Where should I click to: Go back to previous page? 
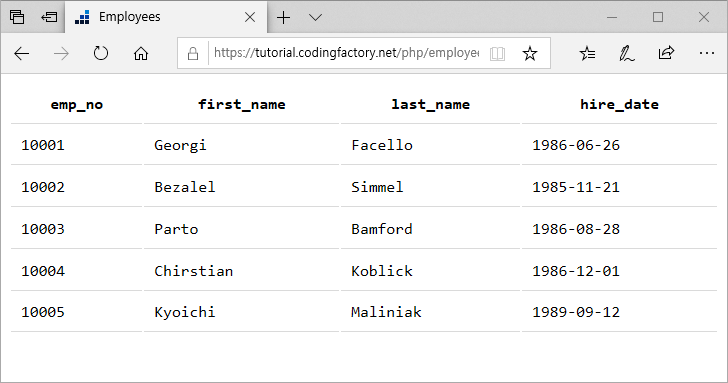click(x=21, y=53)
